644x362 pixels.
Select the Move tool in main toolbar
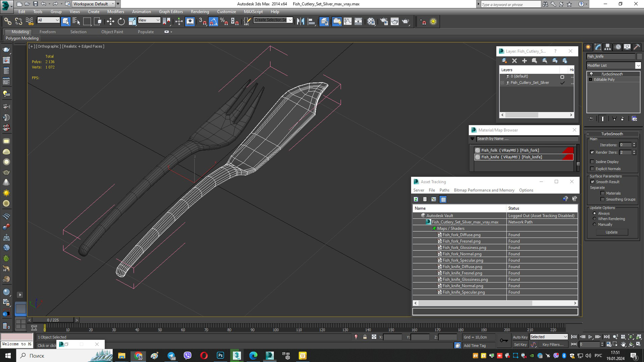(x=110, y=21)
